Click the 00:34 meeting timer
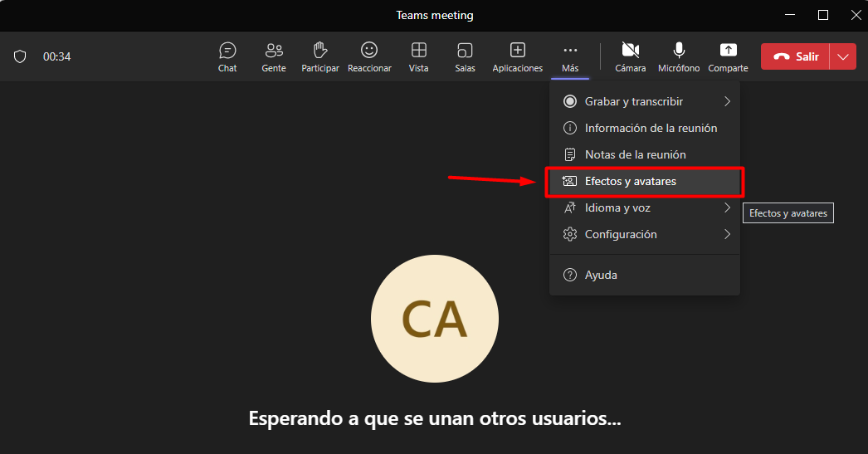 [x=57, y=56]
